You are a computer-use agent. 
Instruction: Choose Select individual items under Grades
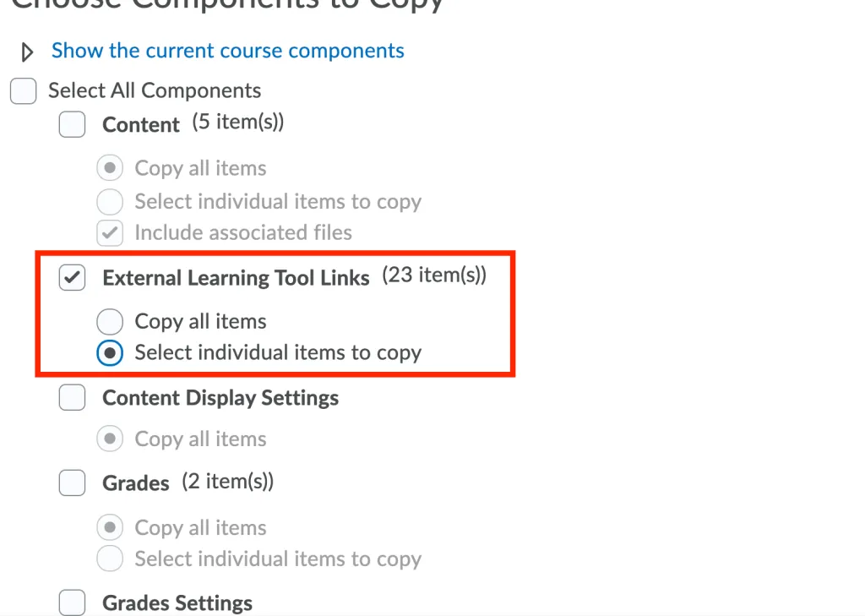tap(110, 559)
